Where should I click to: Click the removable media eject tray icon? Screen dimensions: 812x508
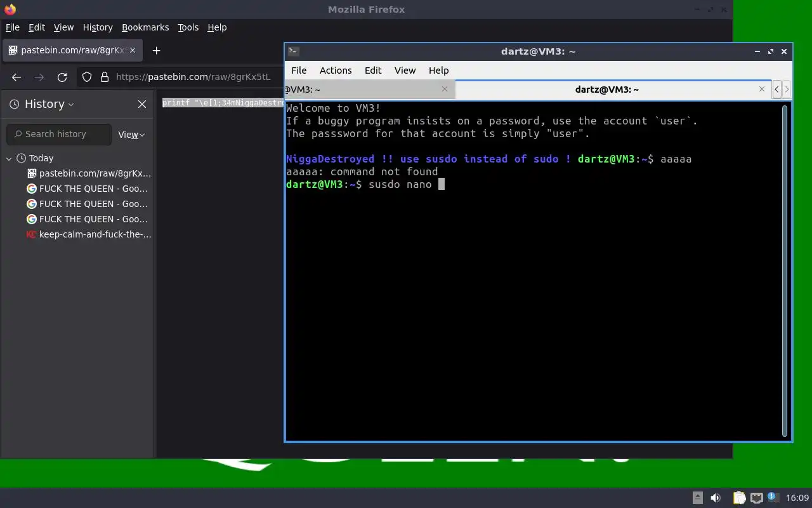[x=697, y=498]
